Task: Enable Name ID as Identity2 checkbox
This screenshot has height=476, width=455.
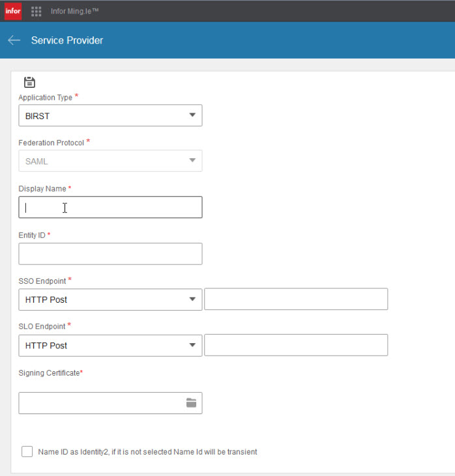Action: (x=27, y=451)
